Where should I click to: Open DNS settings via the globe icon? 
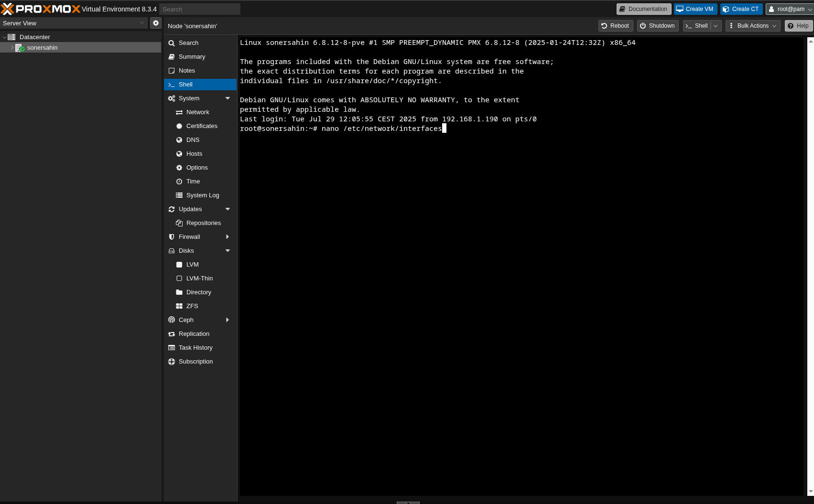pyautogui.click(x=179, y=139)
